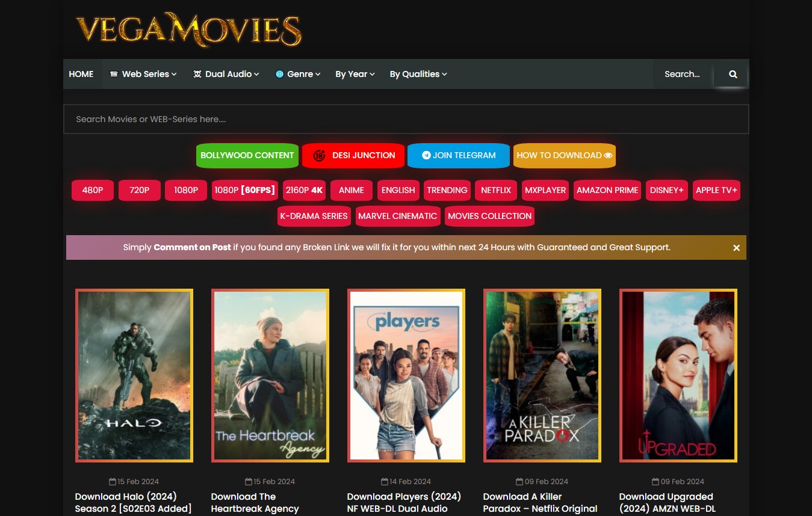Click the TV icon next to Web Series
The width and height of the screenshot is (812, 516).
114,74
